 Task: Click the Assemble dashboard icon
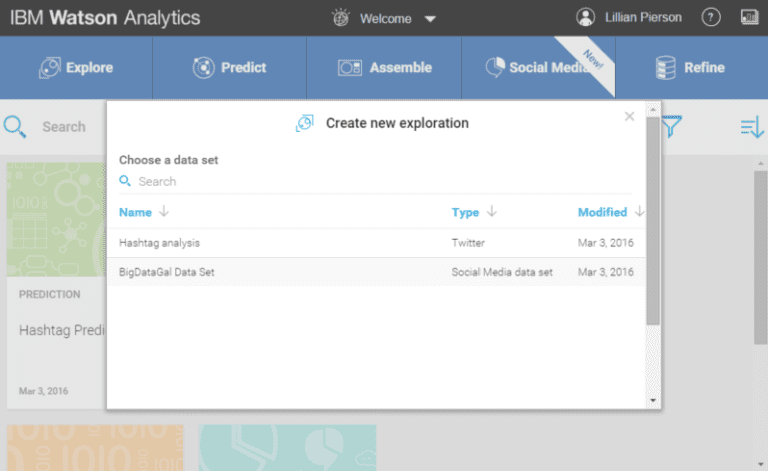350,68
